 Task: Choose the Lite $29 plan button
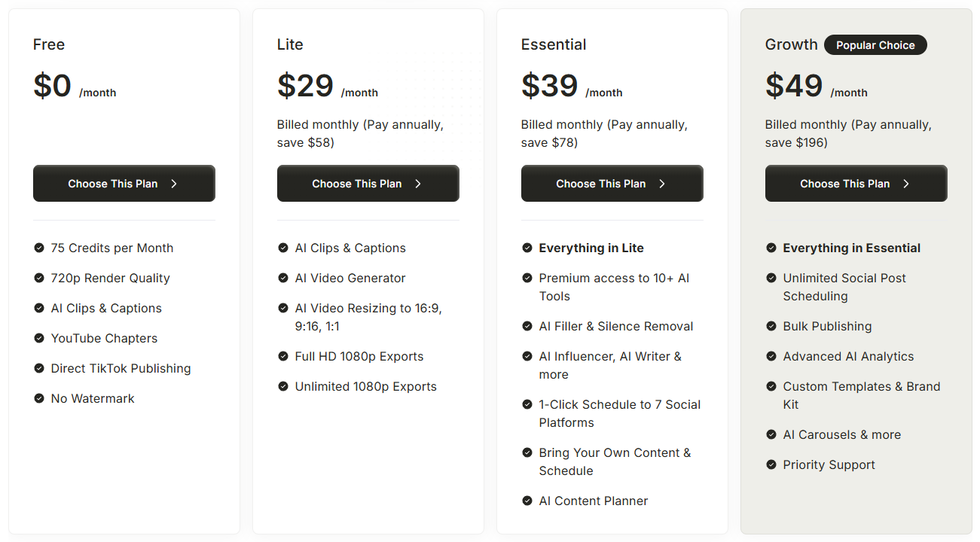(368, 184)
